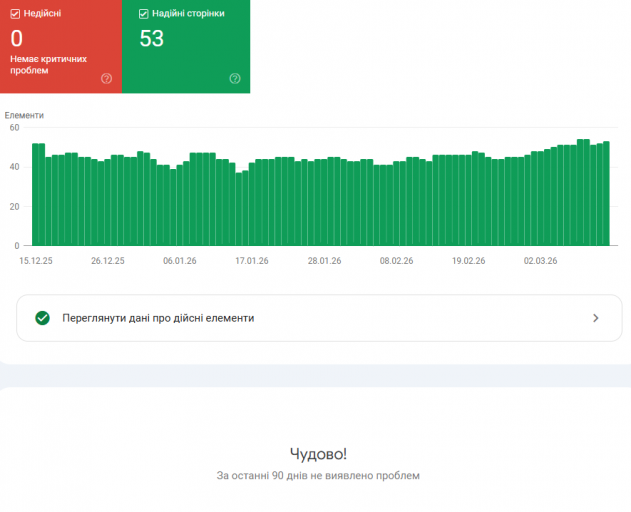631x512 pixels.
Task: Select the value 53 in green card
Action: pos(152,39)
